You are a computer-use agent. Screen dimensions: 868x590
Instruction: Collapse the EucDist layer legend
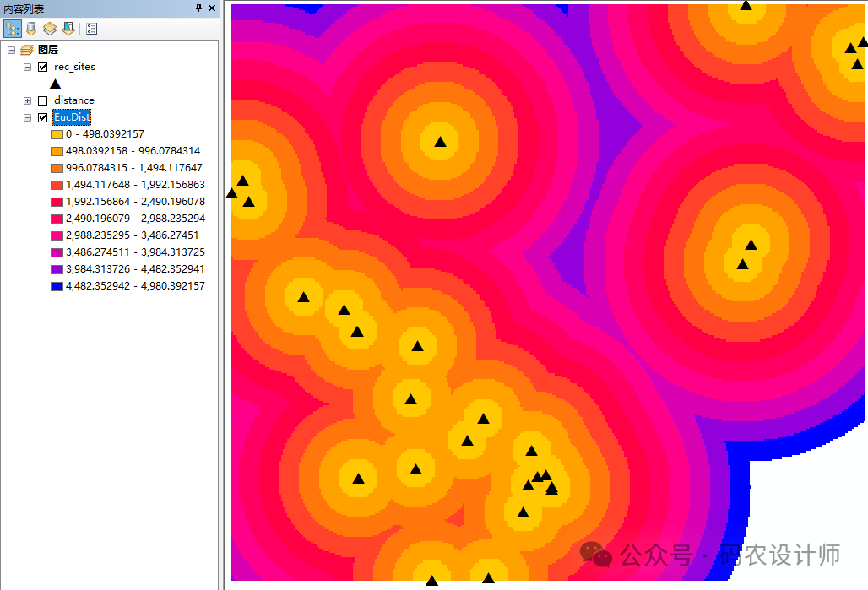tap(28, 117)
